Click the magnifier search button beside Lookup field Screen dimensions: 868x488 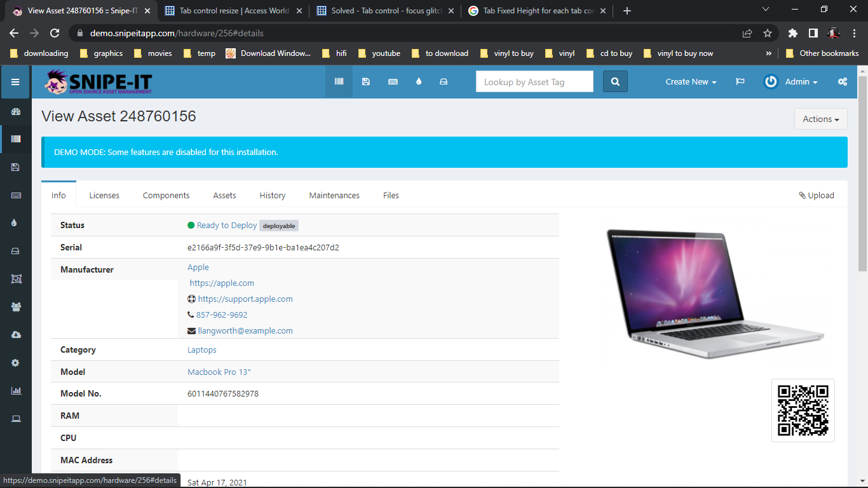(x=615, y=81)
